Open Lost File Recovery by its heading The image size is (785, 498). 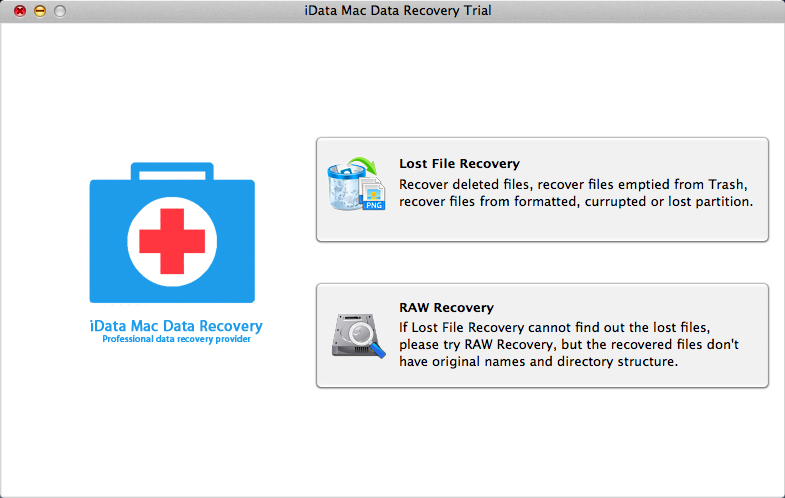click(x=459, y=164)
